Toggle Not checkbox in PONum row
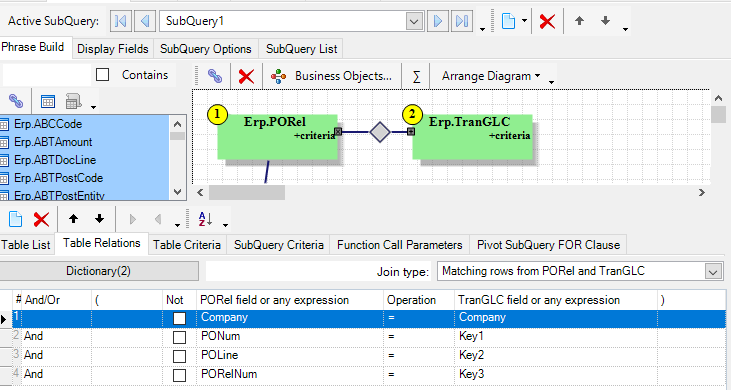The height and width of the screenshot is (390, 731). click(179, 337)
